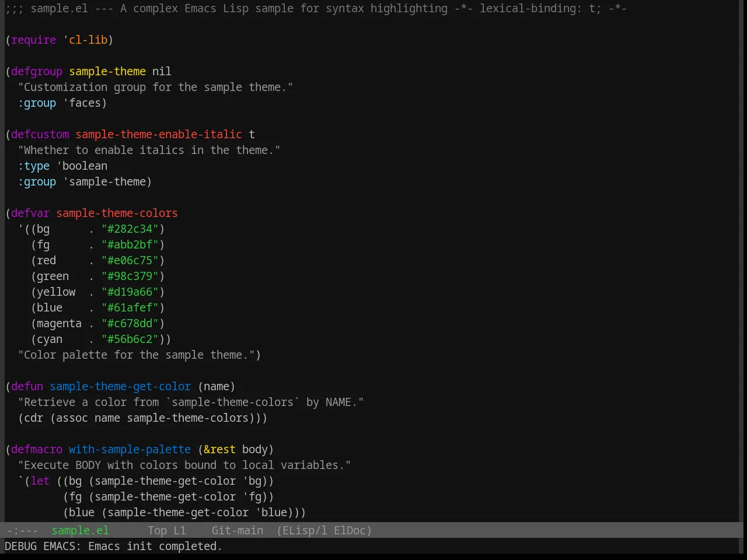Click the cyan key in the alist
The height and width of the screenshot is (560, 747).
[x=50, y=339]
